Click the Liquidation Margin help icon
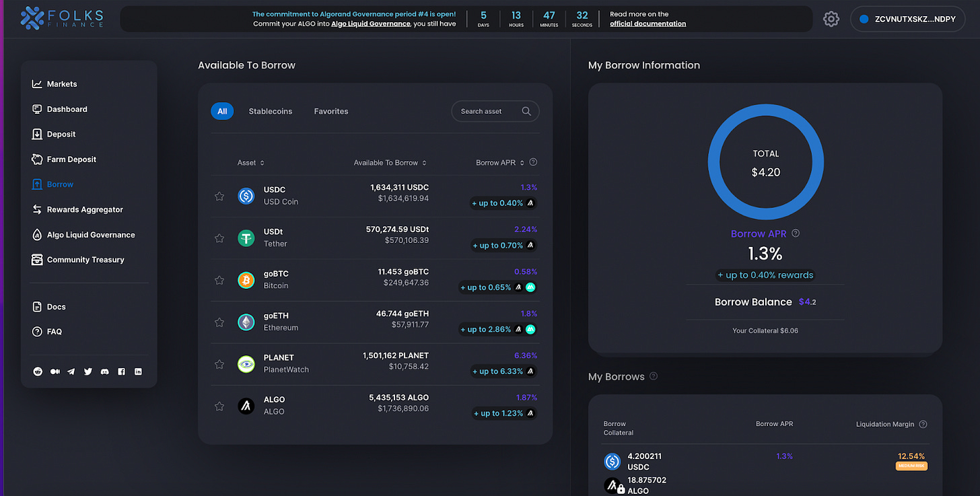Viewport: 980px width, 496px height. pyautogui.click(x=923, y=424)
